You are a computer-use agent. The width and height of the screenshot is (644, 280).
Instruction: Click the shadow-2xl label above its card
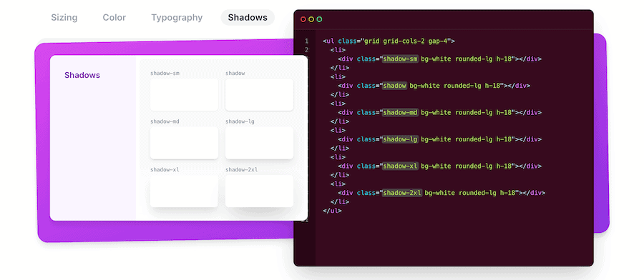[242, 170]
